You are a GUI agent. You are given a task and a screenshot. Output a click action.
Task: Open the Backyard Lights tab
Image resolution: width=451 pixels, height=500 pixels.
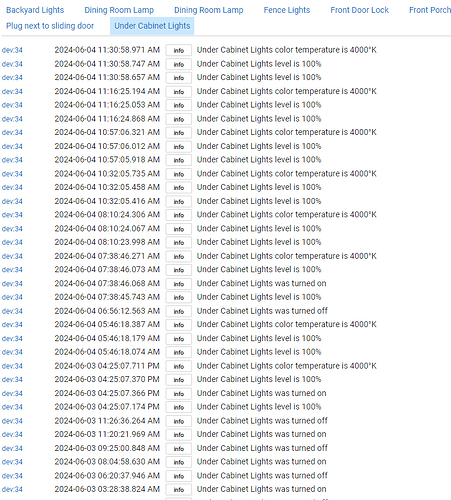coord(35,10)
